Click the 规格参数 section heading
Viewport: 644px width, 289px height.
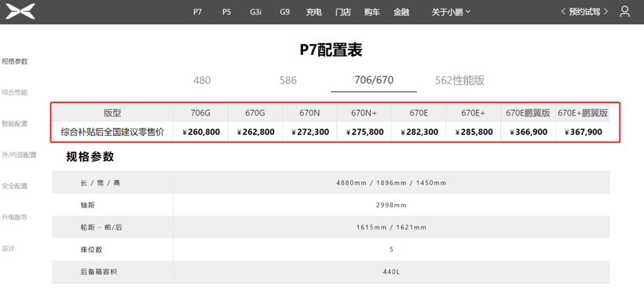[90, 156]
